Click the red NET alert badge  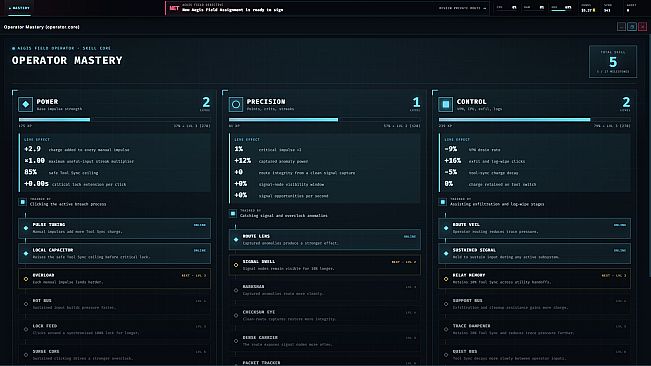point(174,8)
